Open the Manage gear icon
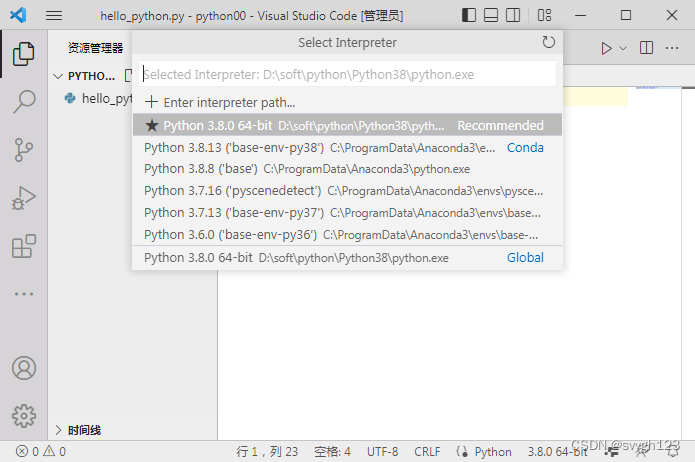The image size is (695, 462). (x=23, y=416)
